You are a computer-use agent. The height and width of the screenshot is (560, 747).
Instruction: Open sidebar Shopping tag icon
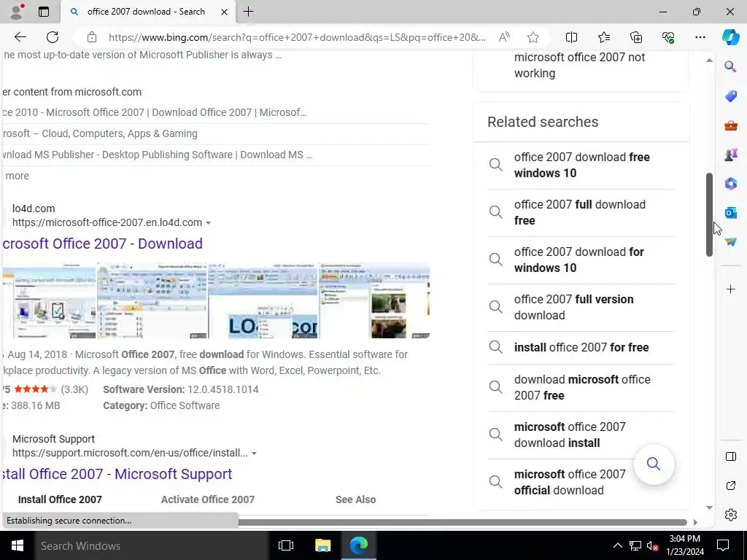coord(730,96)
